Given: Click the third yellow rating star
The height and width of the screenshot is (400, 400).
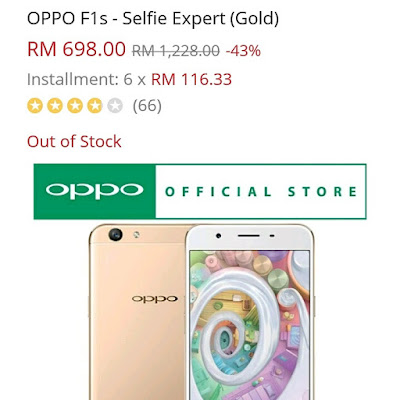Looking at the screenshot, I should (x=75, y=106).
